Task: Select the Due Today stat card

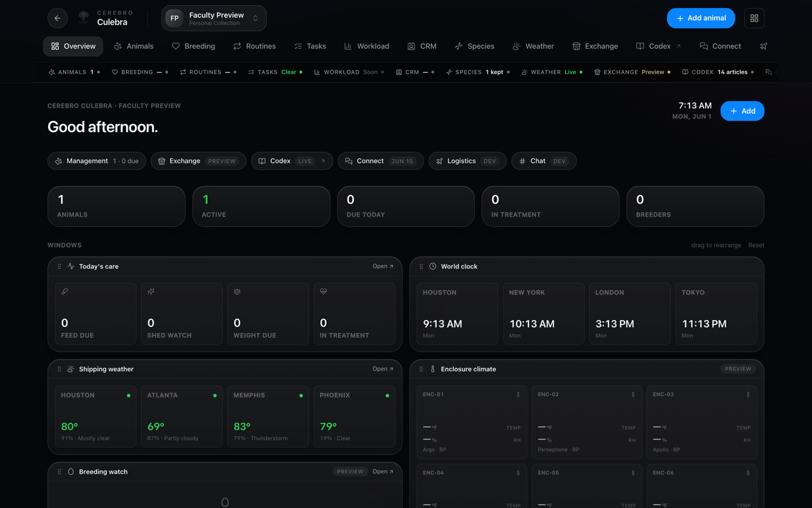Action: click(x=406, y=206)
